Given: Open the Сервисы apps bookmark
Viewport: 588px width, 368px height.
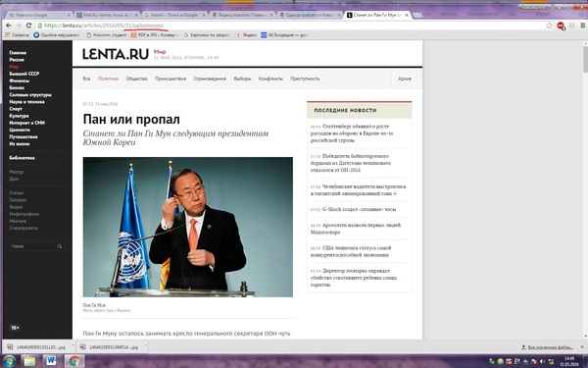Looking at the screenshot, I should [x=17, y=35].
